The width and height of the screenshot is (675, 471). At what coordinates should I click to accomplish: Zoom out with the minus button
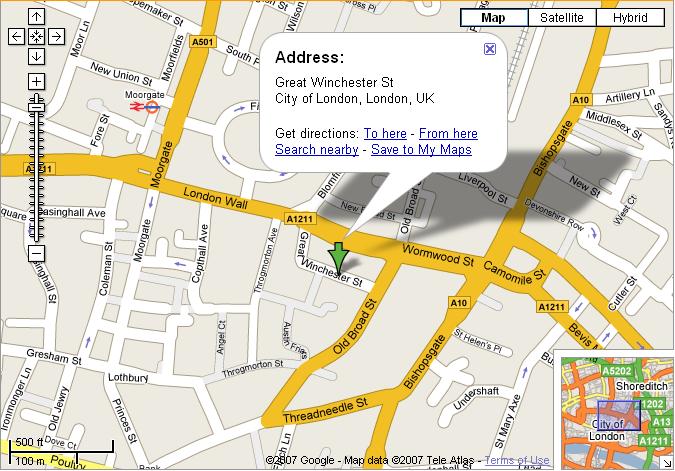click(37, 253)
